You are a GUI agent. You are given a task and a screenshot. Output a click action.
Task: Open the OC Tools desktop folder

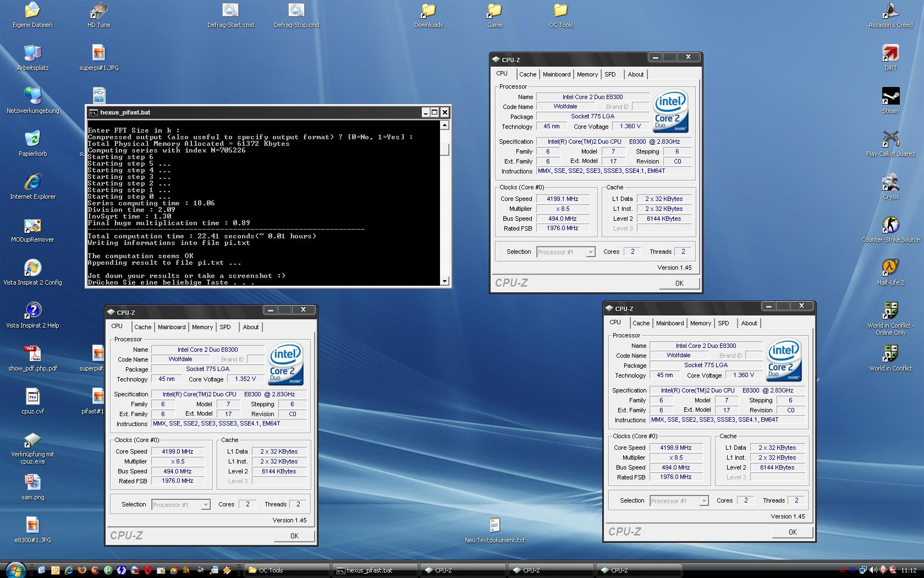(x=560, y=15)
